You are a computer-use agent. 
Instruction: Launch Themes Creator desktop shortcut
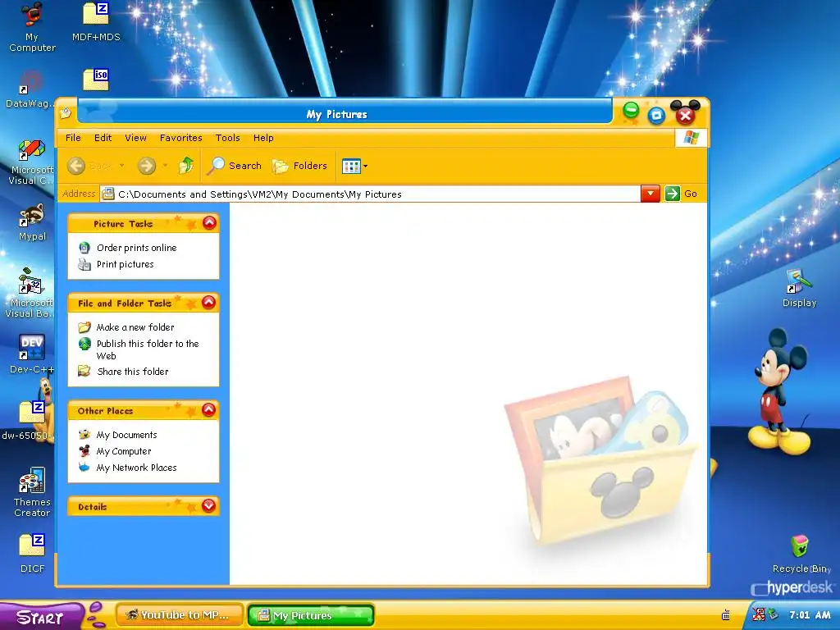point(32,492)
